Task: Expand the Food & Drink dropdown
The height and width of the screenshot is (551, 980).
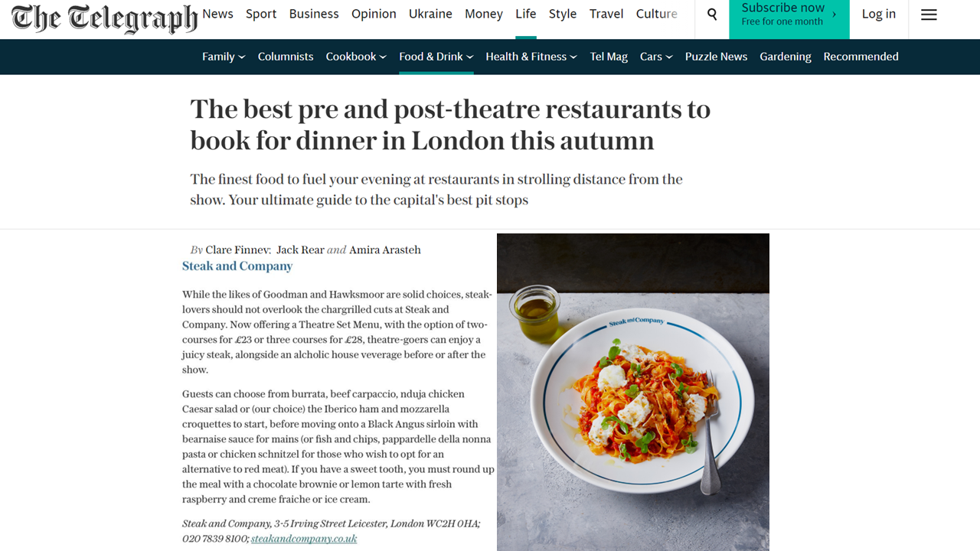Action: pos(436,57)
